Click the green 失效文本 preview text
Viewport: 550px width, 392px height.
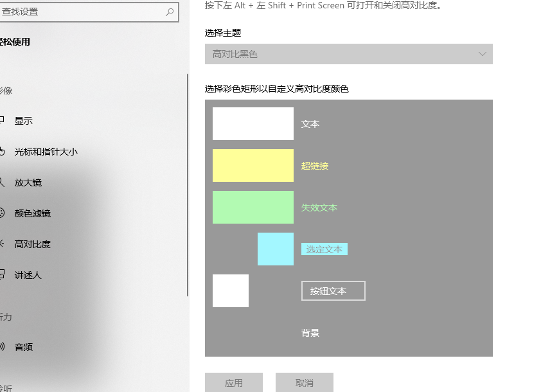319,208
